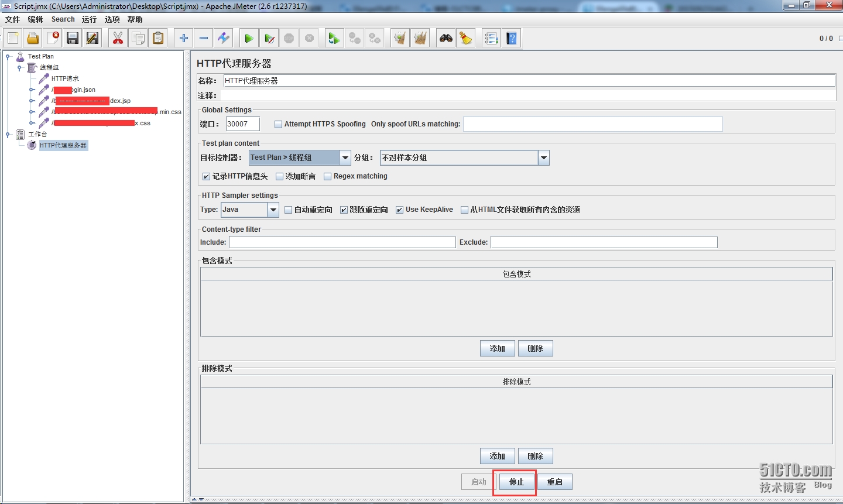This screenshot has width=843, height=504.
Task: Expand the login.json request node
Action: click(x=32, y=90)
